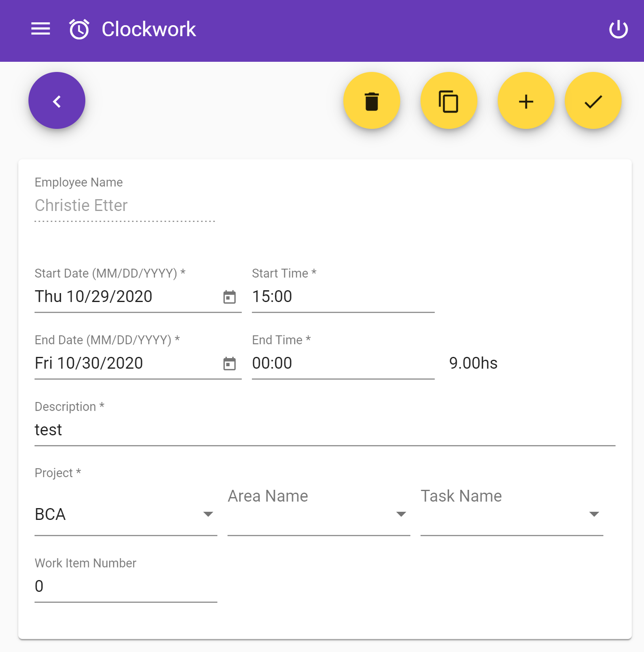This screenshot has width=644, height=652.
Task: Edit the End Time field 00:00
Action: tap(343, 363)
